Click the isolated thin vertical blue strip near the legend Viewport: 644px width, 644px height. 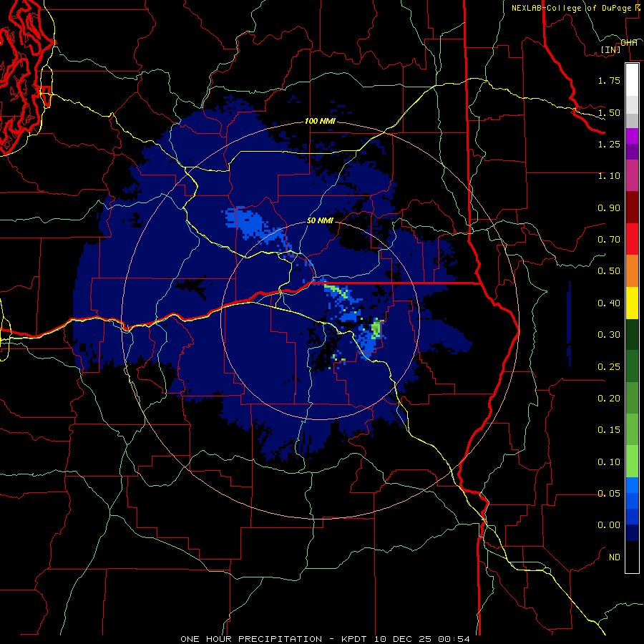pyautogui.click(x=569, y=323)
